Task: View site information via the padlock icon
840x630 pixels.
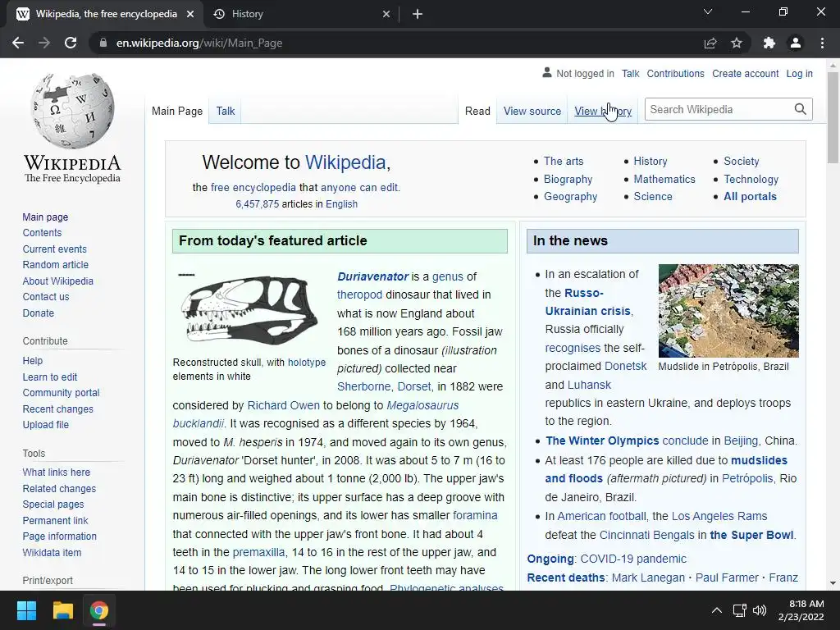Action: pos(103,43)
